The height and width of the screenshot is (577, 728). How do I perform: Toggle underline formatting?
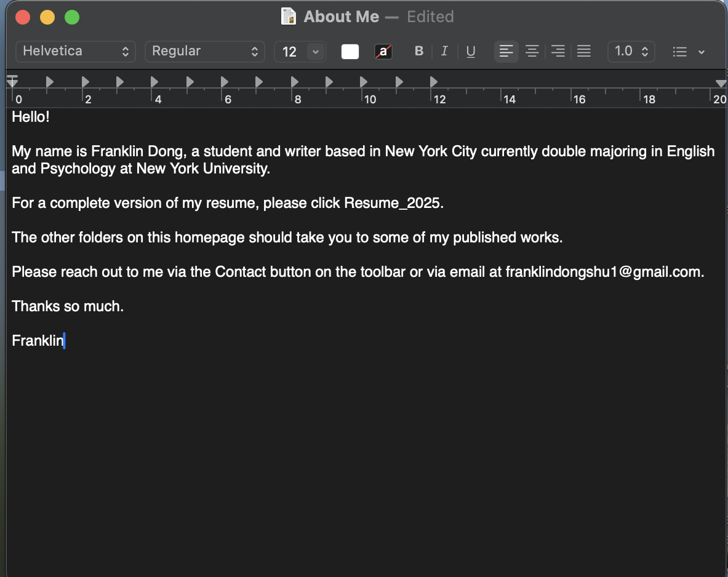(470, 51)
